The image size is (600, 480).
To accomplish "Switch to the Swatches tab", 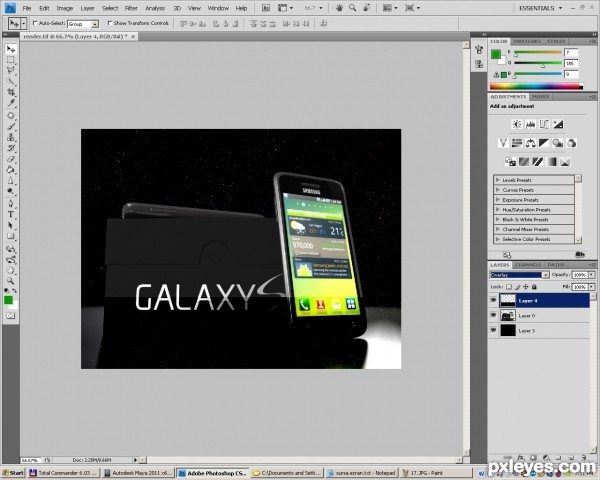I will [x=527, y=41].
